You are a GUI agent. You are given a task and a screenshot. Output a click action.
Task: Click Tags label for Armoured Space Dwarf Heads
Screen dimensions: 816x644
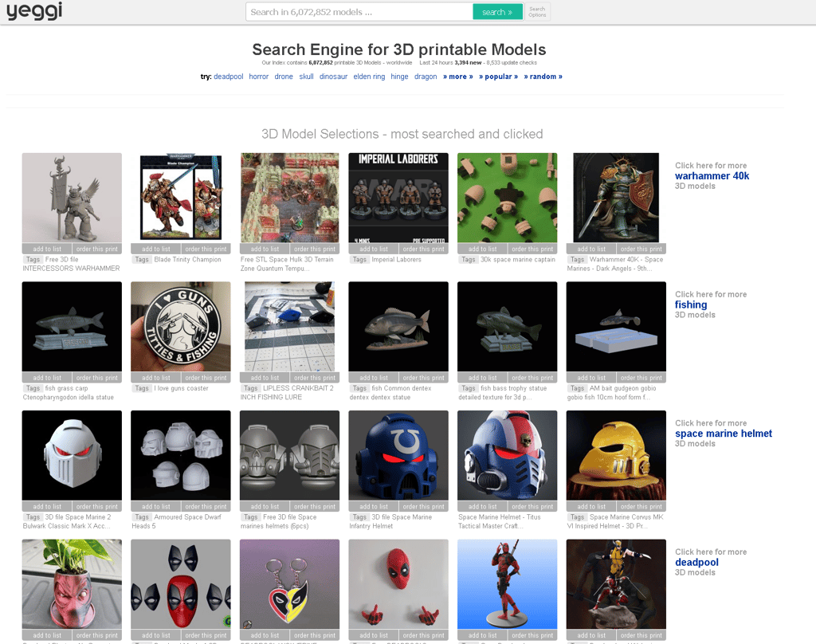(142, 517)
